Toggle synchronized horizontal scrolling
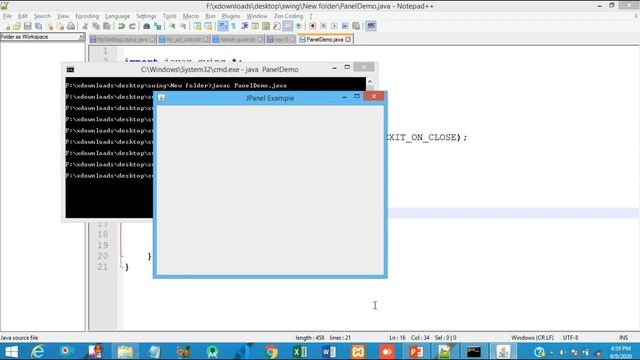This screenshot has height=360, width=640. (x=208, y=26)
